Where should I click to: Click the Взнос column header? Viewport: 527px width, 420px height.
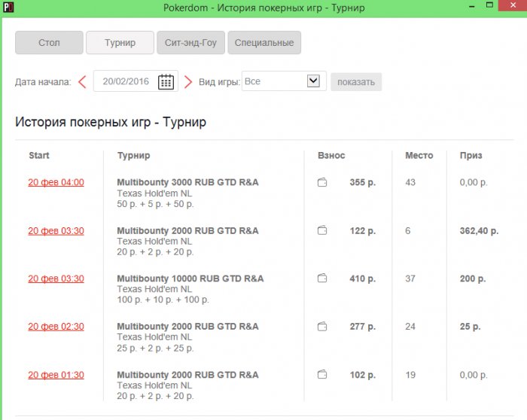tap(331, 155)
